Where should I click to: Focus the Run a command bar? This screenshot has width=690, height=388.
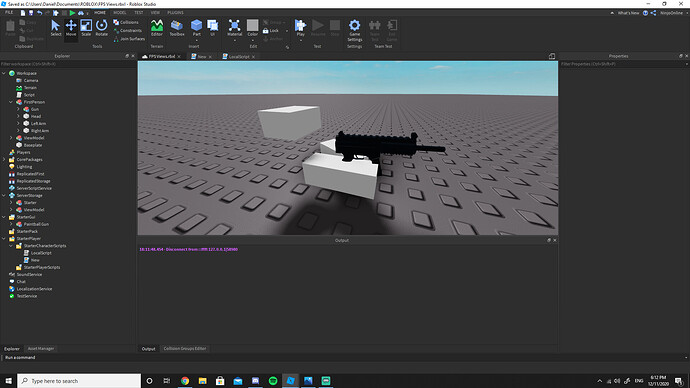click(x=343, y=358)
